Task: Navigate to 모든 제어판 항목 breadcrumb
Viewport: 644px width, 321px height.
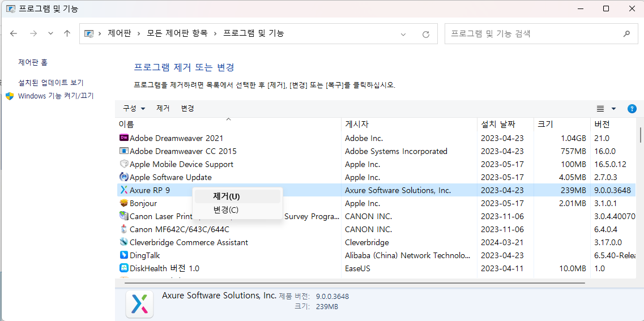Action: tap(177, 33)
